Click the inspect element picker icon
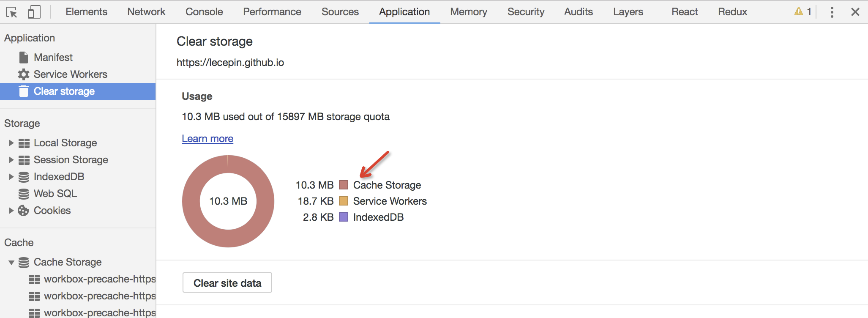This screenshot has height=318, width=868. coord(11,12)
